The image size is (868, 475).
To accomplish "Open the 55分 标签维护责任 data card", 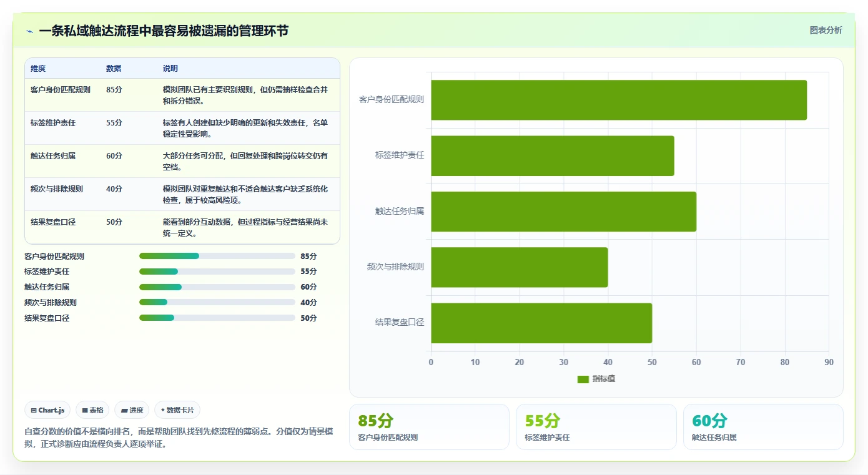I will 596,427.
